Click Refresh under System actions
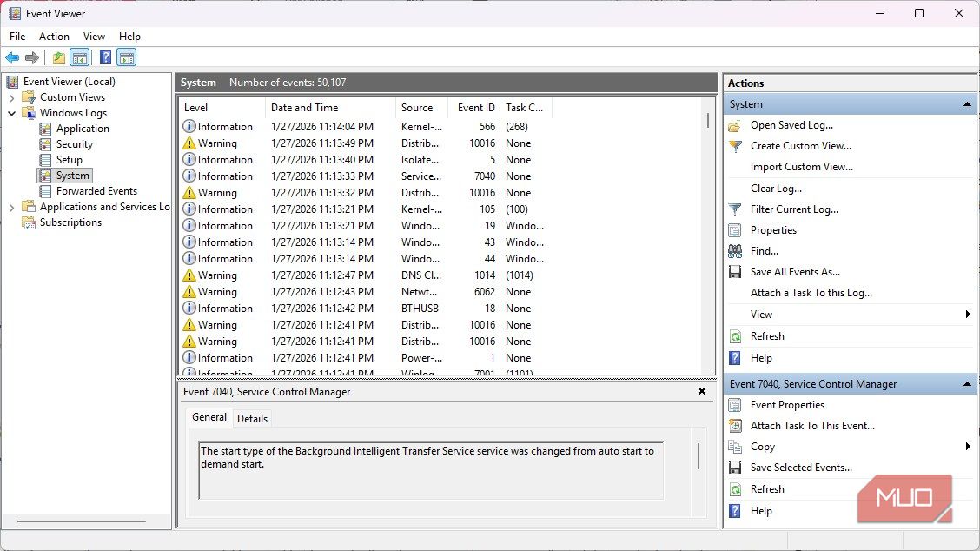The image size is (980, 551). tap(767, 336)
